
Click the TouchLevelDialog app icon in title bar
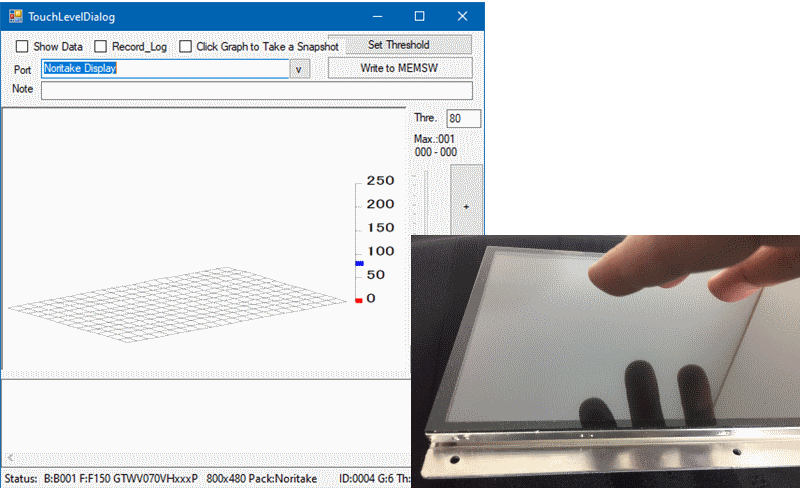click(x=15, y=16)
